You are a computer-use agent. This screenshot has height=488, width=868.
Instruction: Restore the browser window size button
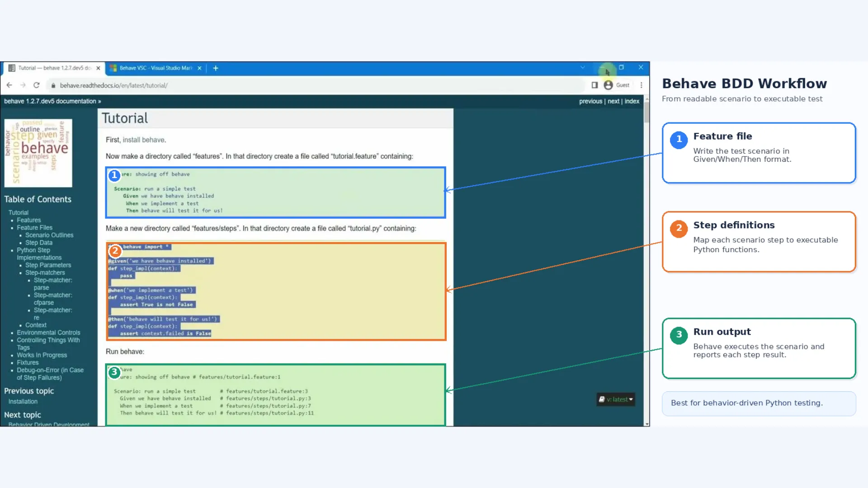tap(621, 67)
